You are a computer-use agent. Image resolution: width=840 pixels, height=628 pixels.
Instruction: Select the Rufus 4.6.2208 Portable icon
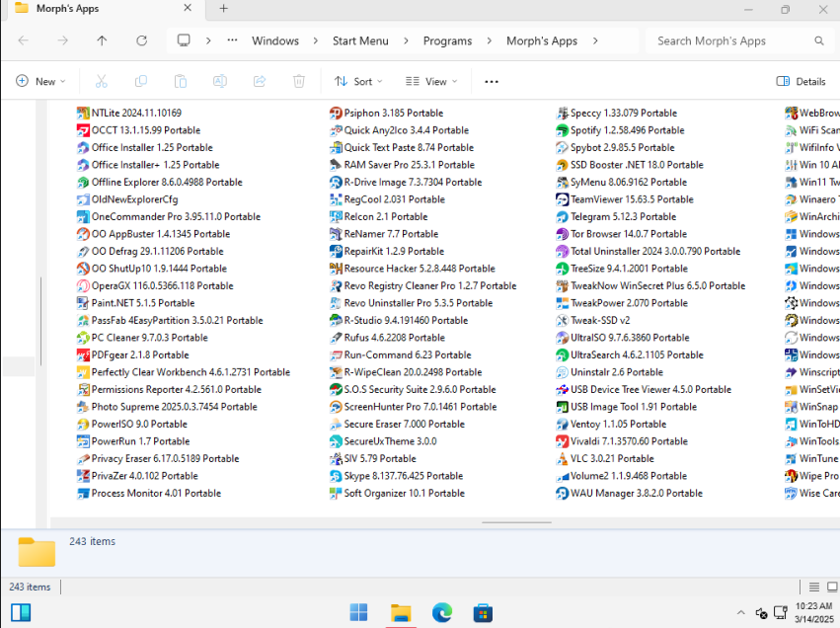pos(336,338)
